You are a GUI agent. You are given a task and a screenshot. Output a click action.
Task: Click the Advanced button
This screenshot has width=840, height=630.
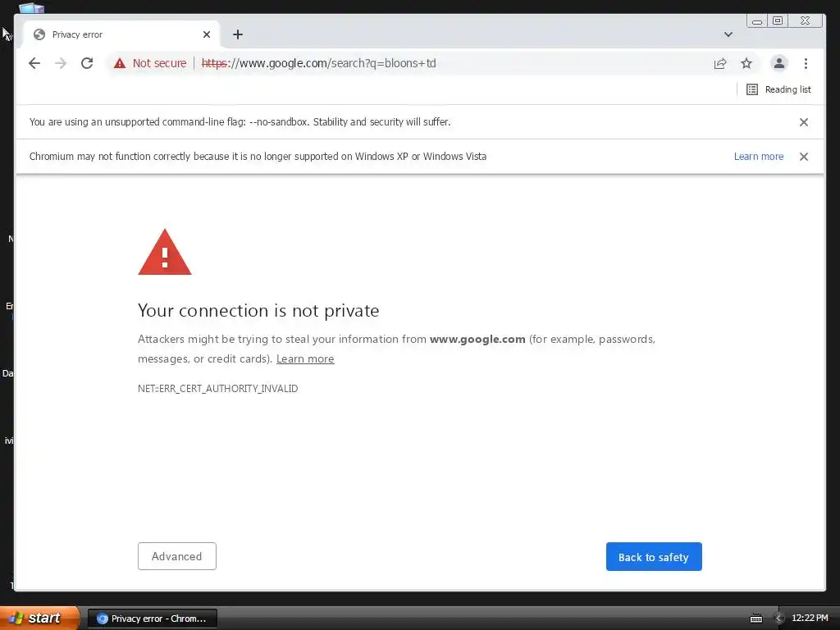tap(177, 556)
